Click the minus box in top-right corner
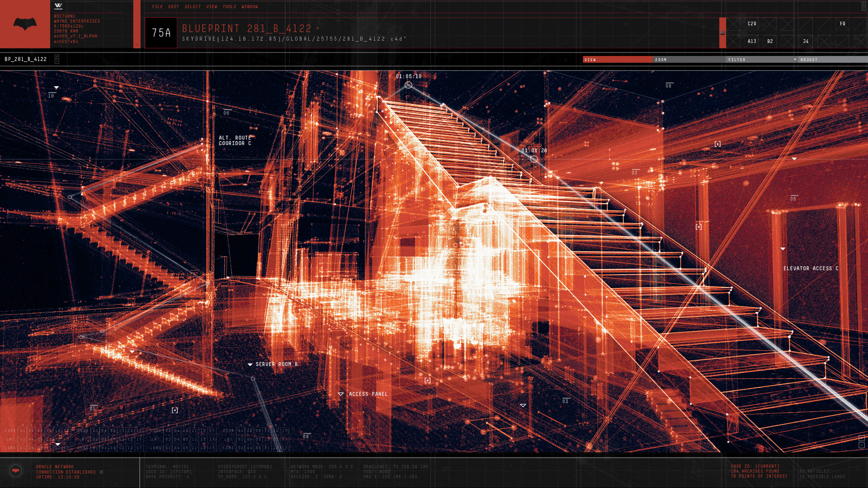Viewport: 868px width, 488px height. pos(863,9)
